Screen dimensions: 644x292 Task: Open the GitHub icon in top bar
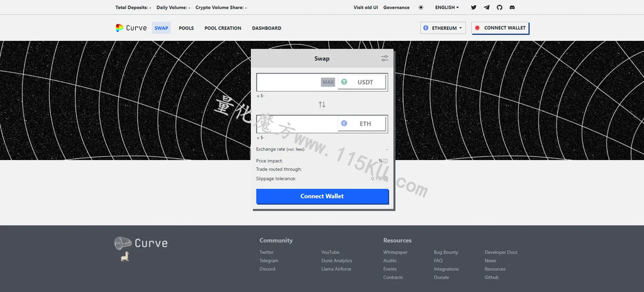tap(499, 8)
